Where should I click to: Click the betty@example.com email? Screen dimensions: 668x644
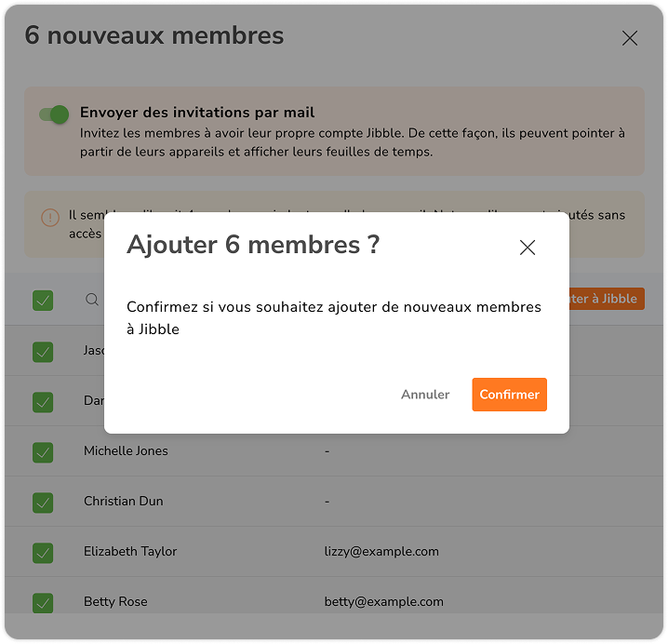pyautogui.click(x=383, y=602)
